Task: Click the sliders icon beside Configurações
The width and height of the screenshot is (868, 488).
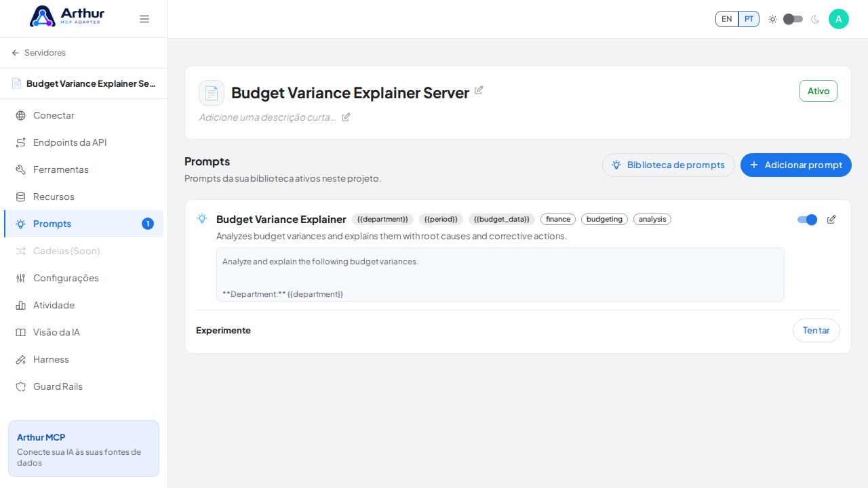Action: (20, 278)
